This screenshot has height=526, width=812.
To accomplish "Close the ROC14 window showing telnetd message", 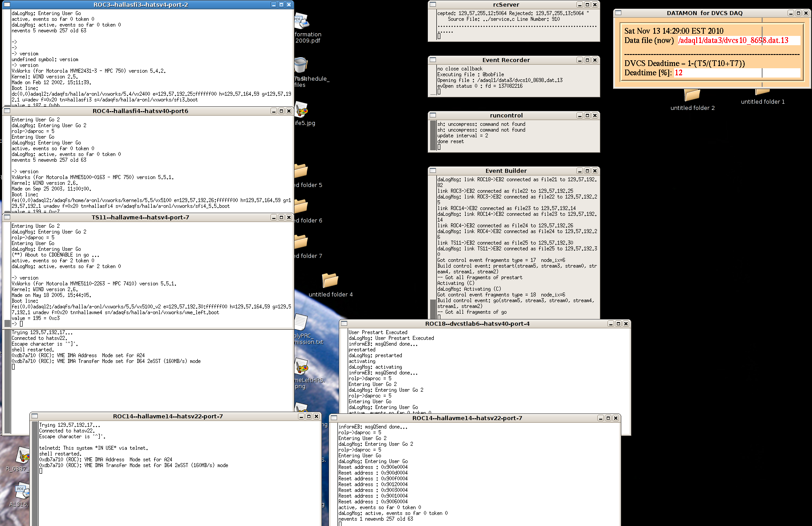I will pyautogui.click(x=316, y=416).
